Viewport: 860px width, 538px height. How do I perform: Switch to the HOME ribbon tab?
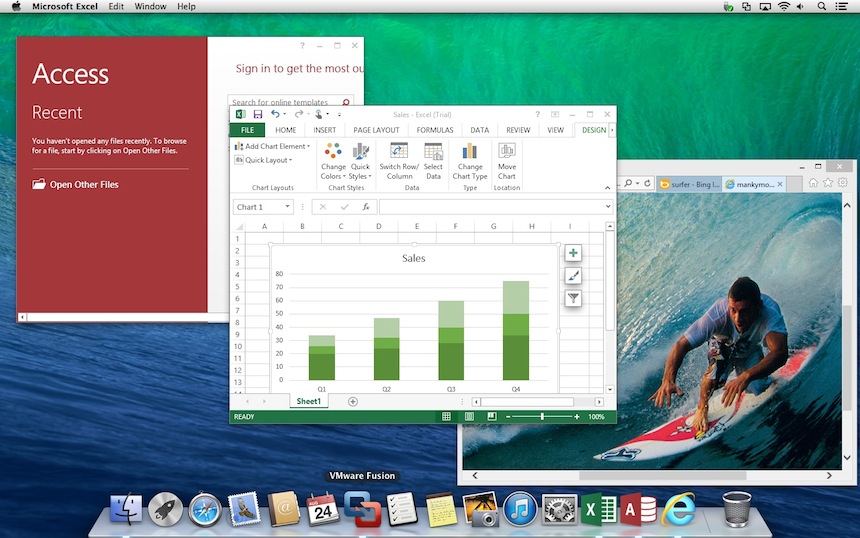pos(286,130)
